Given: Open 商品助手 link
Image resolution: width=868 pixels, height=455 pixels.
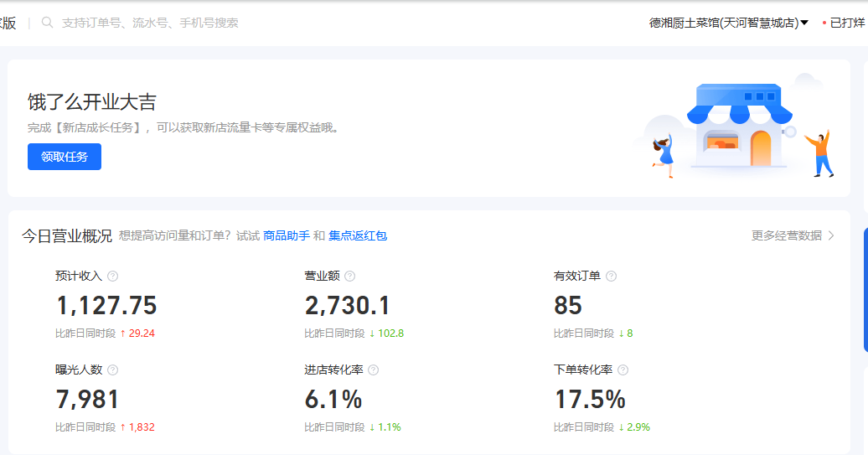Looking at the screenshot, I should 287,235.
